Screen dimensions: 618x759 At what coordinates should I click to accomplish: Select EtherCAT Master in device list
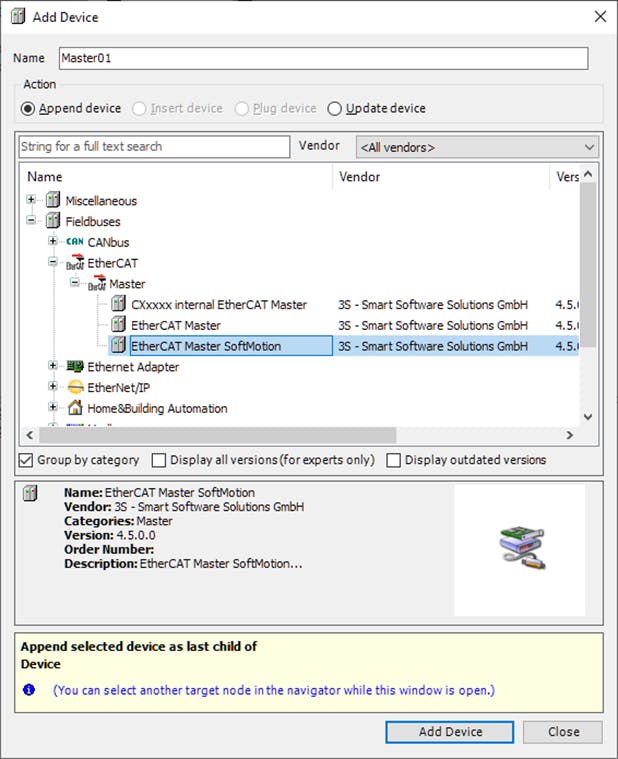coord(176,326)
